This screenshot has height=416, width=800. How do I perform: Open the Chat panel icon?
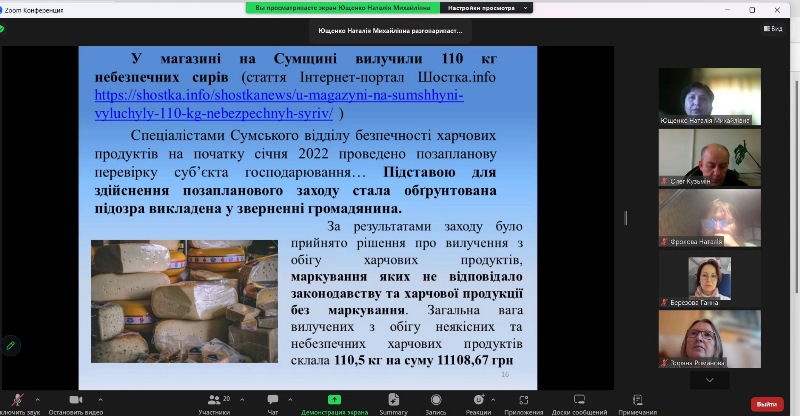click(273, 399)
